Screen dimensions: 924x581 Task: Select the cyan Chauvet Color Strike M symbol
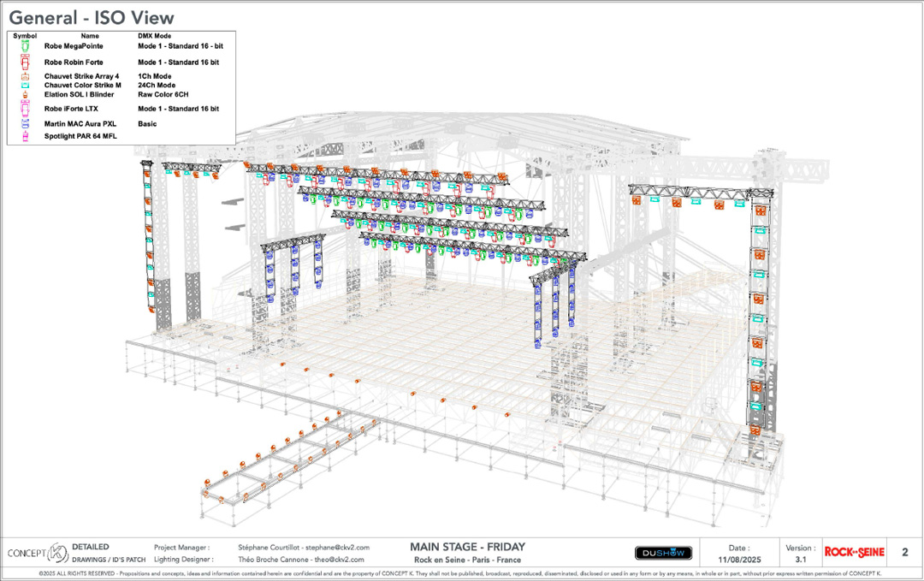(x=25, y=86)
